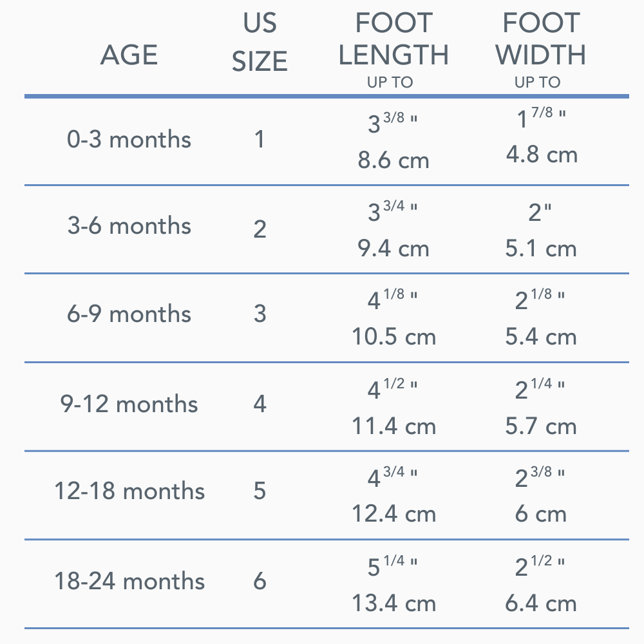Select the 6-9 months age cell
Viewport: 644px width, 644px height.
point(129,314)
